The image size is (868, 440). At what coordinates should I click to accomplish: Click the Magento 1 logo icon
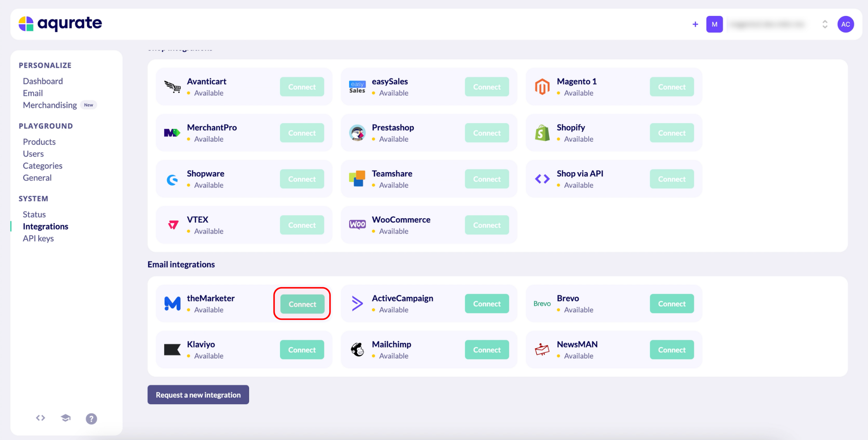tap(542, 87)
